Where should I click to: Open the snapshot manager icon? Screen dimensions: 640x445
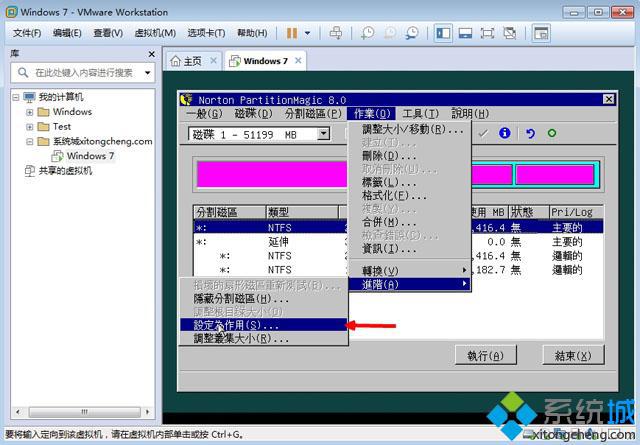[x=412, y=33]
